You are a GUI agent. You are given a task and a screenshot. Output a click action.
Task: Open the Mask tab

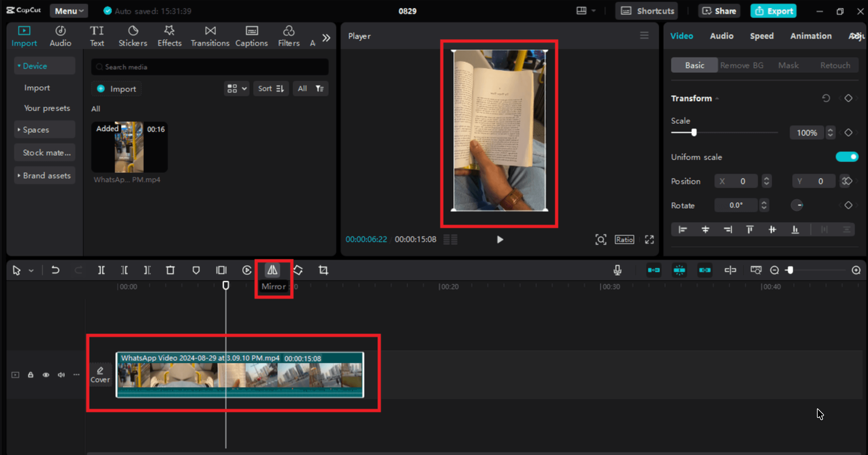coord(788,65)
